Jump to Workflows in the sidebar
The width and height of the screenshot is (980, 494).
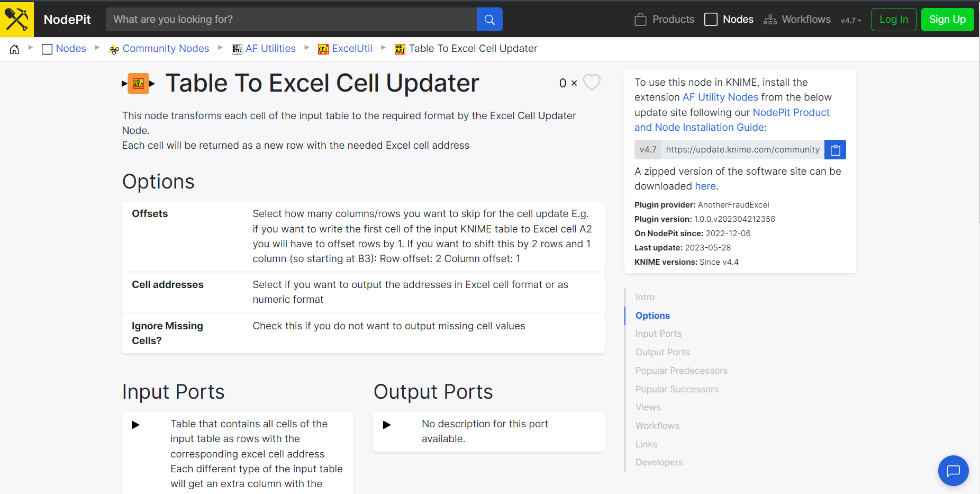[x=657, y=426]
